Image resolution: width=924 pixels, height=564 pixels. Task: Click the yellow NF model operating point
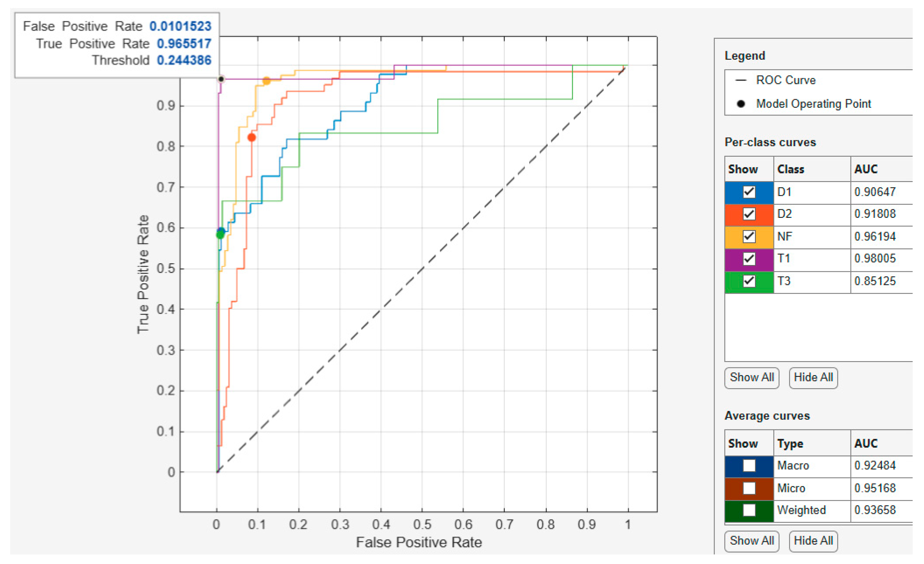point(266,81)
